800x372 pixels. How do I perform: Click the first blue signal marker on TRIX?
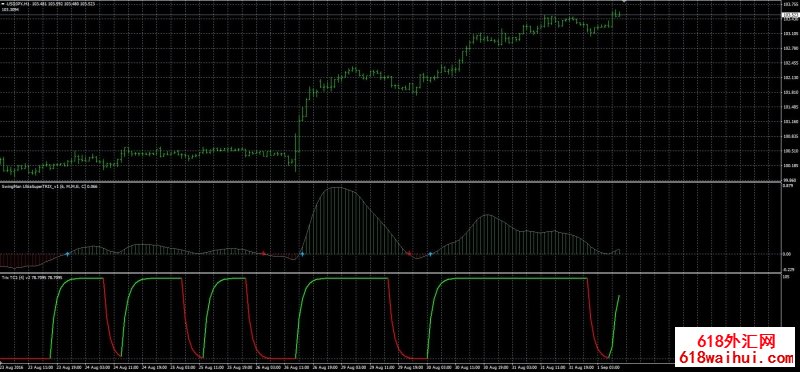click(x=67, y=254)
